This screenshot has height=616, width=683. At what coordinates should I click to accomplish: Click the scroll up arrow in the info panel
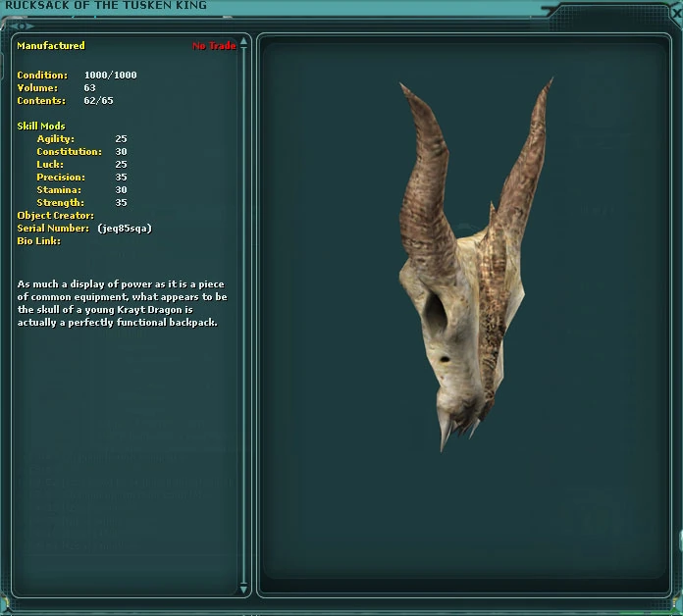pyautogui.click(x=244, y=42)
